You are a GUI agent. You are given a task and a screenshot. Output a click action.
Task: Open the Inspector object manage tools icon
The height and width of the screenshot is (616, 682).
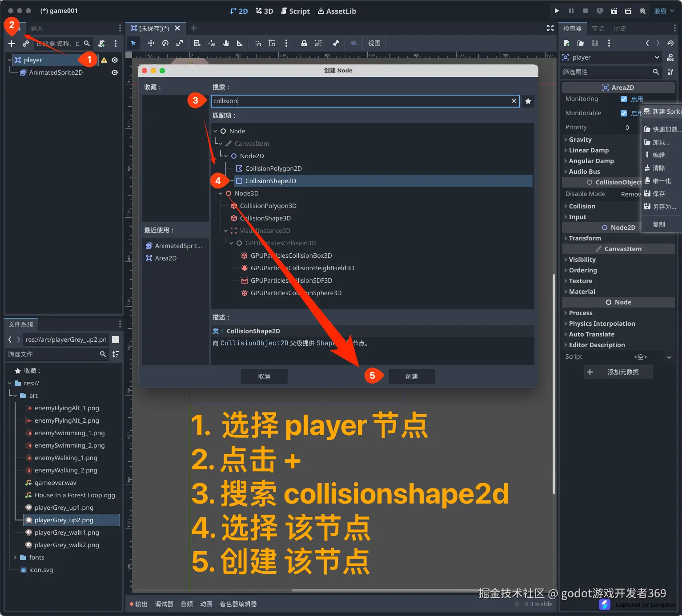(x=670, y=72)
